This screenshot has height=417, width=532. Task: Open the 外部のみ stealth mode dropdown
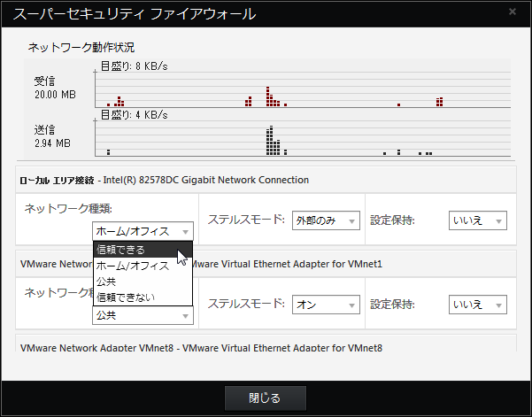(x=325, y=220)
